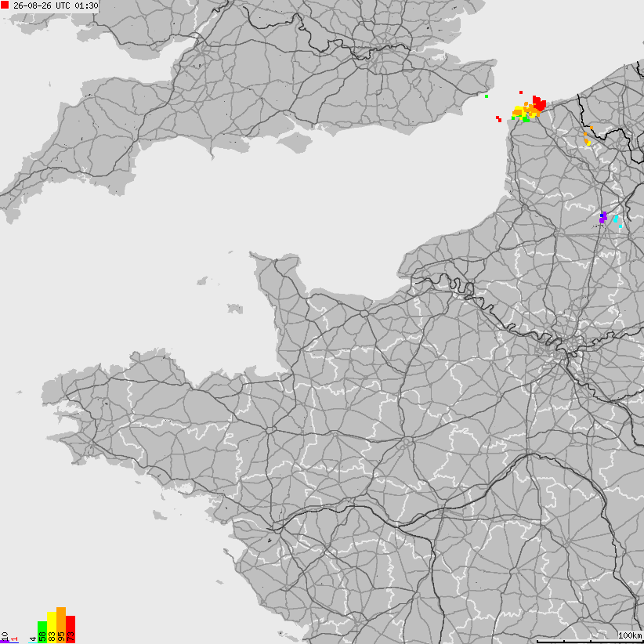Click the large red lightning cluster on the coast

point(539,103)
